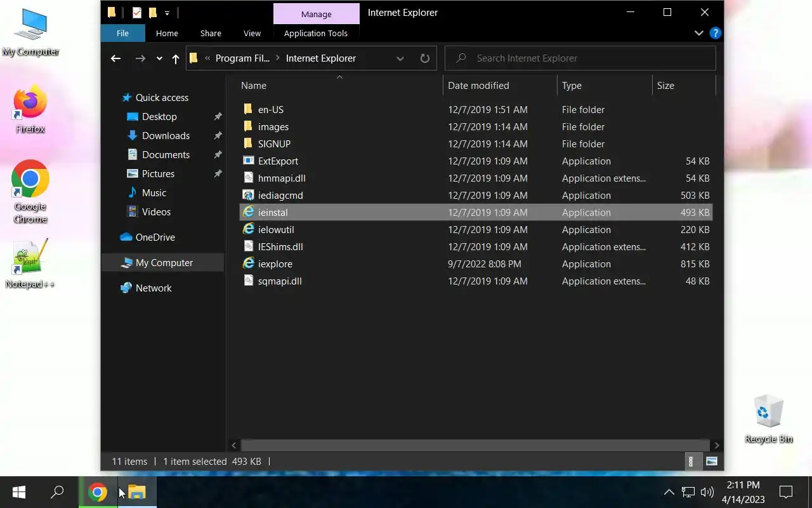The height and width of the screenshot is (508, 812).
Task: Select My Computer desktop icon
Action: click(30, 33)
